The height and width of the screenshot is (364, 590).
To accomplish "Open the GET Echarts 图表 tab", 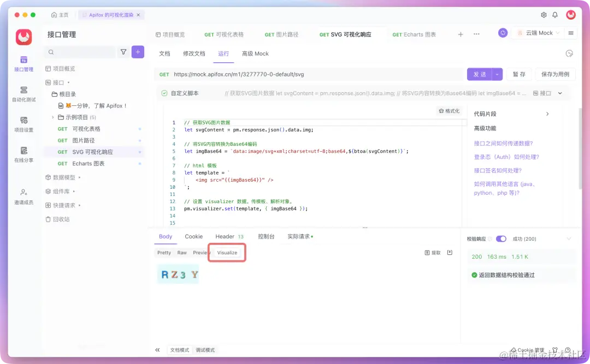I will 414,34.
